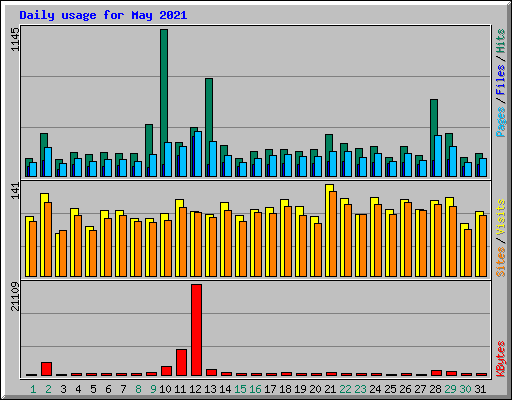The height and width of the screenshot is (400, 512).
Task: Click day label 3 on x-axis
Action: pyautogui.click(x=63, y=389)
